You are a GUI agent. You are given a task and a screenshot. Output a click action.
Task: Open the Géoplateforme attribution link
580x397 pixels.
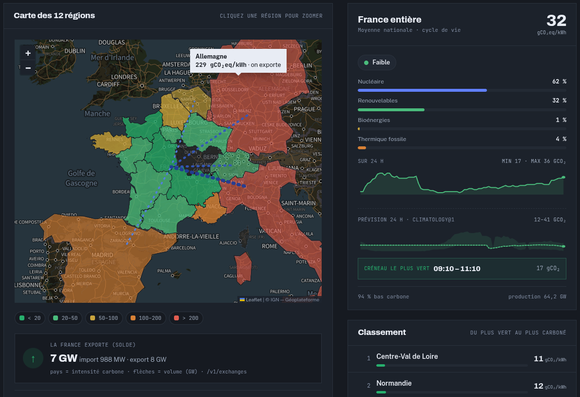[302, 300]
